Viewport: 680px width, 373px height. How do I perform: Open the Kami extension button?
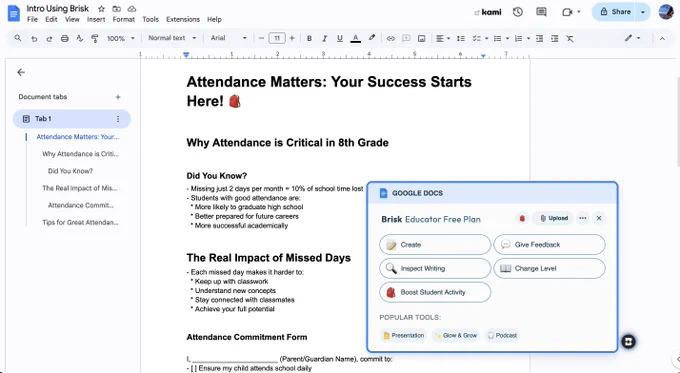pos(488,12)
